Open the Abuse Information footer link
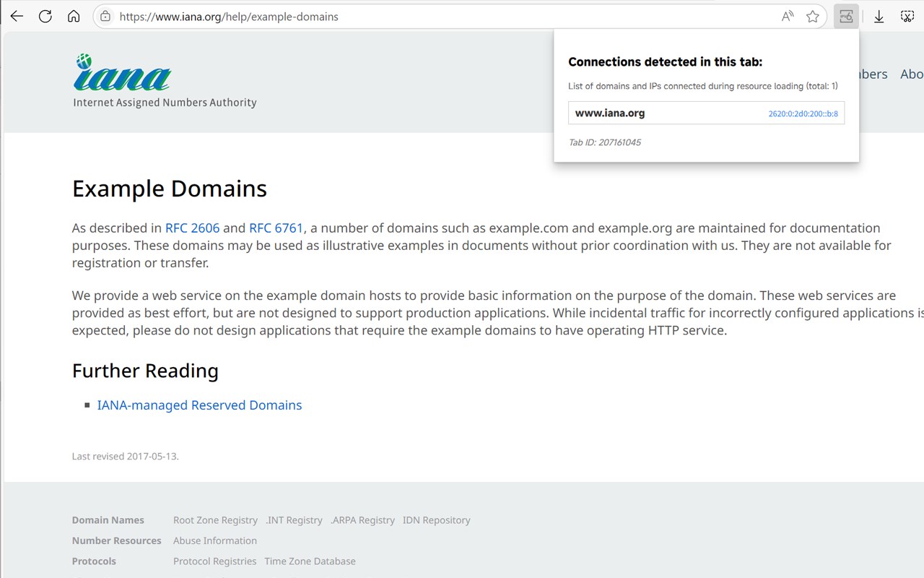The height and width of the screenshot is (578, 924). [214, 540]
